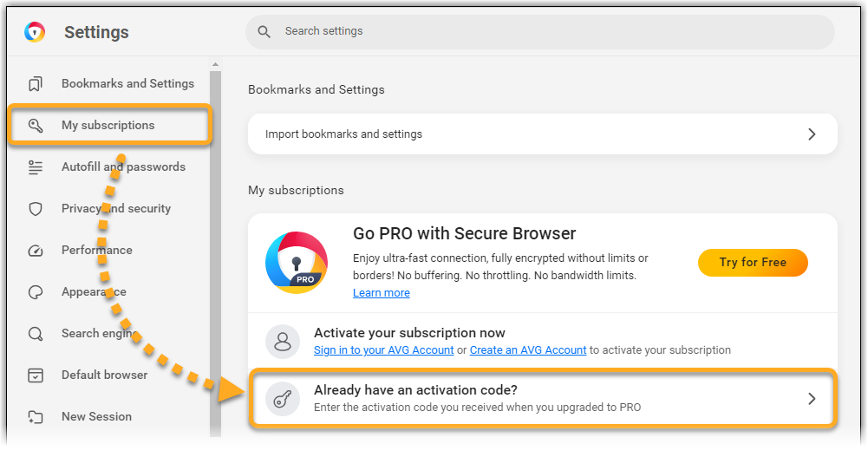Click the Appearance palette icon

[x=36, y=292]
